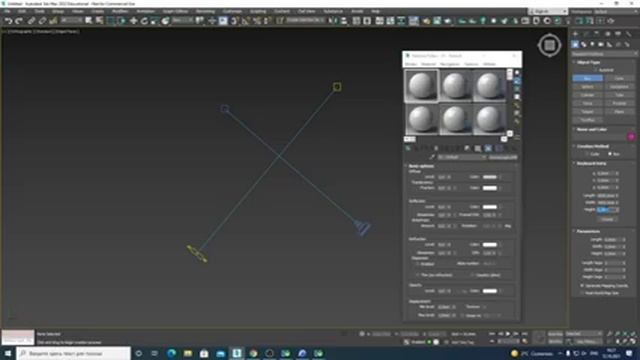640x360 pixels.
Task: Open Utilities menu in Material Editor
Action: (490, 64)
